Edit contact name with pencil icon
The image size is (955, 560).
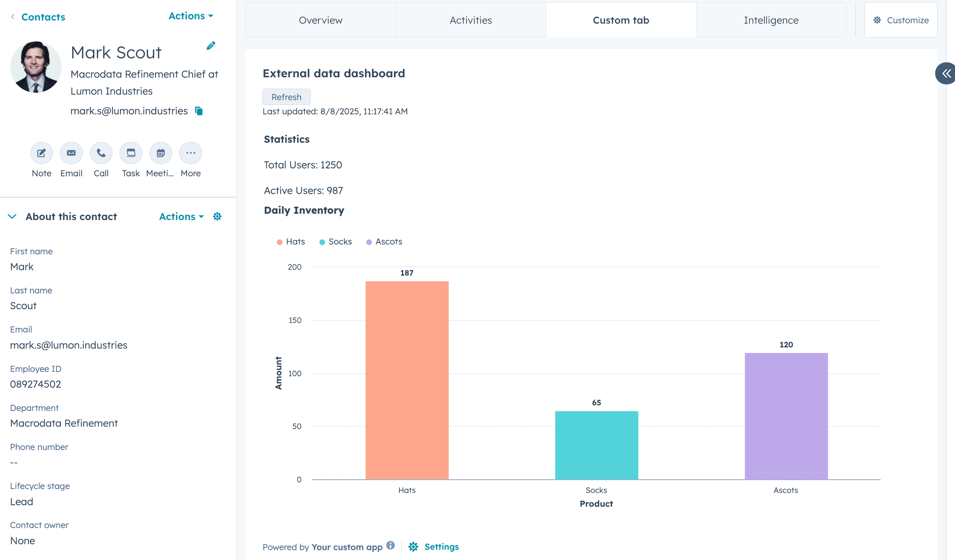[x=211, y=46]
